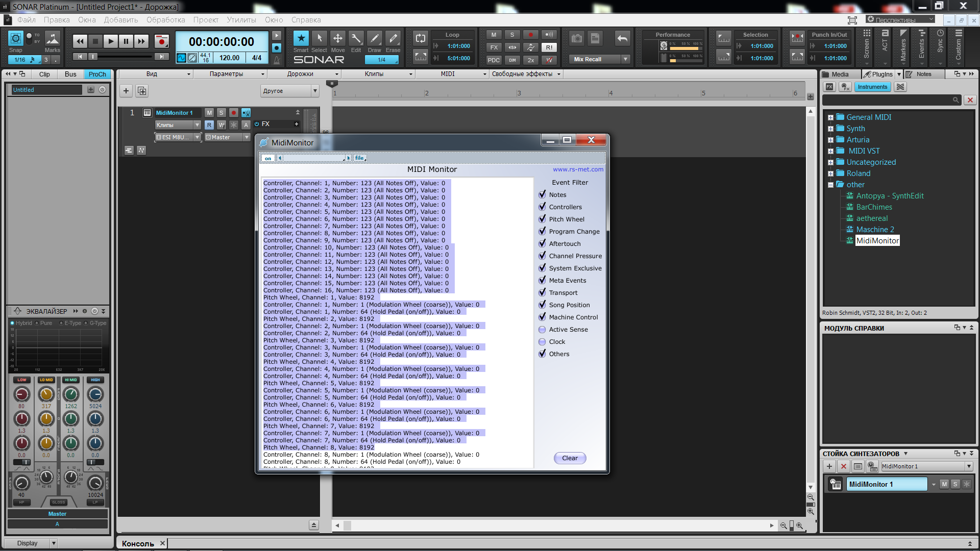The image size is (980, 551).
Task: Open the www.rs-met.com link
Action: 578,169
